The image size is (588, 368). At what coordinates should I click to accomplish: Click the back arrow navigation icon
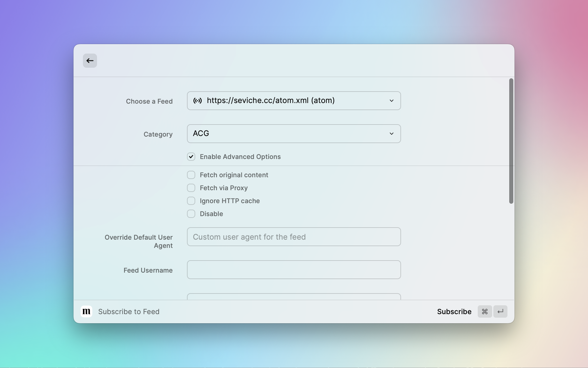pos(90,60)
